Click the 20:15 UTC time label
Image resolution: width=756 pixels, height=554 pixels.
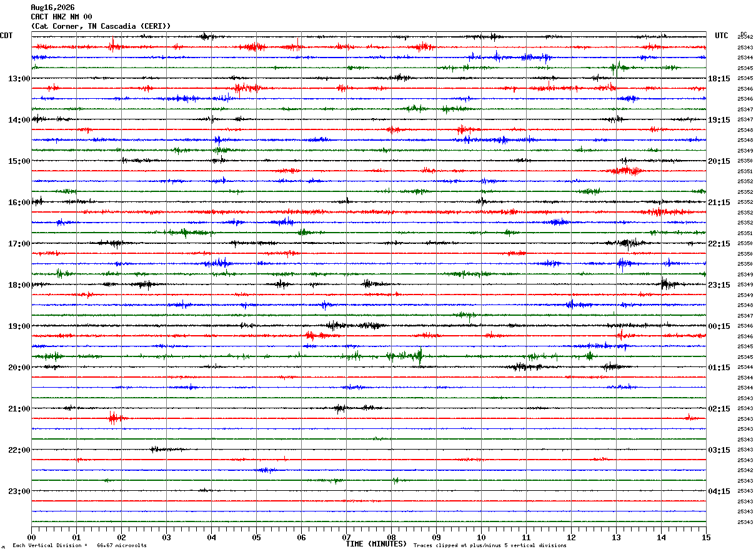[x=719, y=161]
